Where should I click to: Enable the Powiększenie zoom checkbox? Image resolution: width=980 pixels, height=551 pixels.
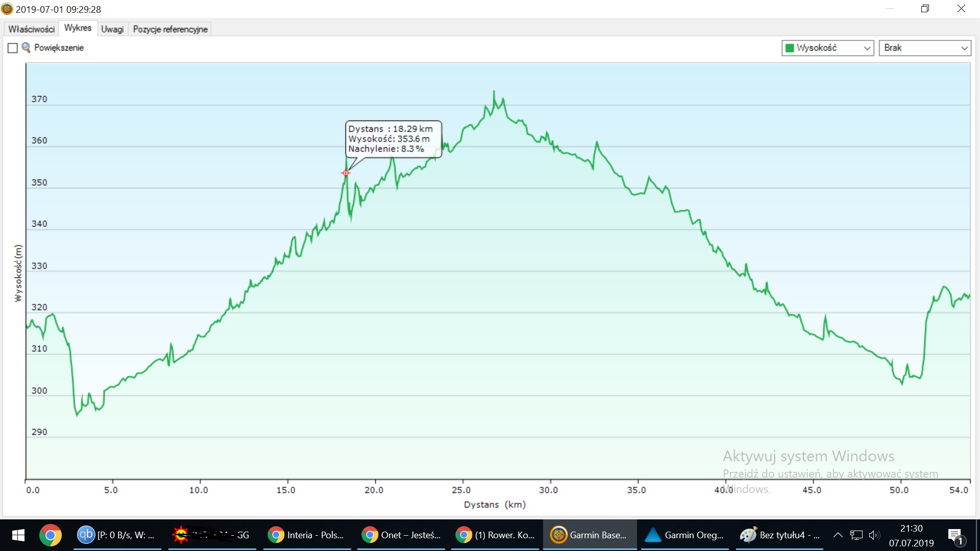pyautogui.click(x=13, y=48)
